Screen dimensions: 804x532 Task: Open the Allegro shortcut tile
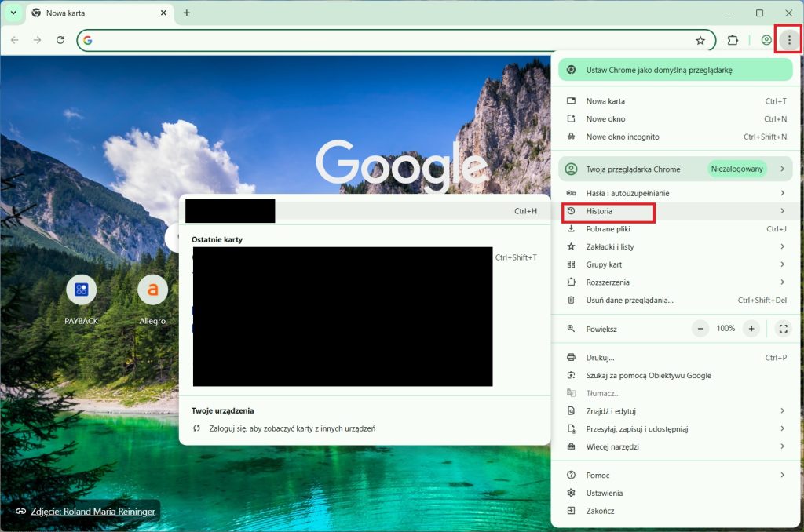(152, 290)
